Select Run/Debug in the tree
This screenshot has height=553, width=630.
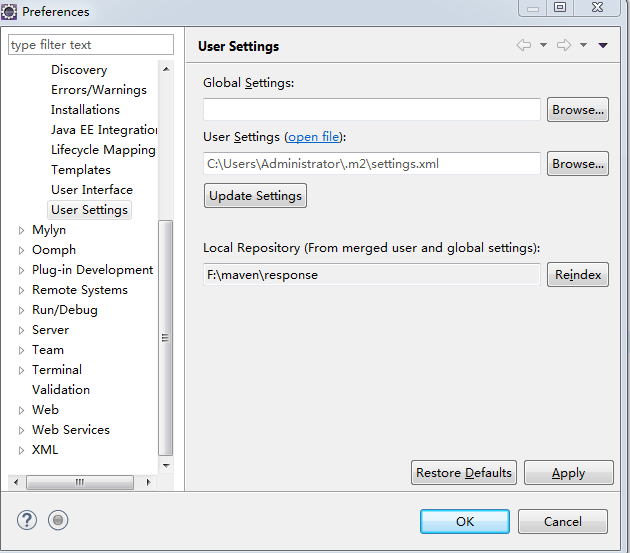point(65,310)
